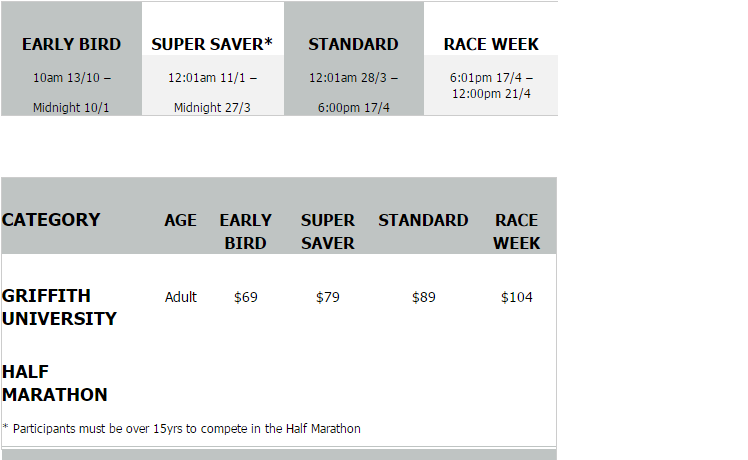Select the EARLY BIRD price column header

click(x=245, y=232)
